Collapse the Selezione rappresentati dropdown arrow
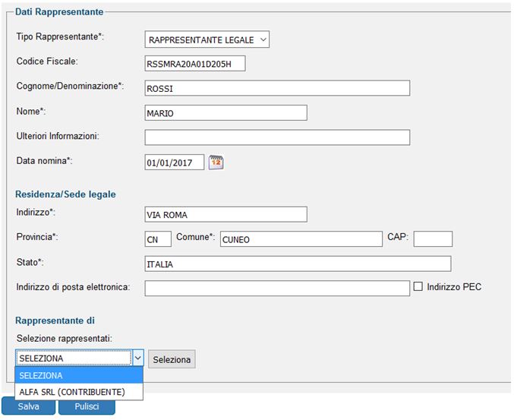514x420 pixels. point(138,358)
